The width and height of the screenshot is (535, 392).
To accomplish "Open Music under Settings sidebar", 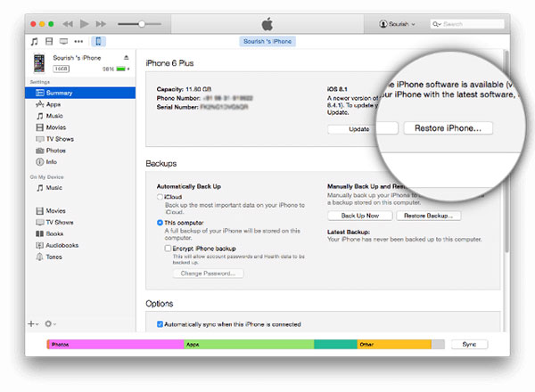I will (x=80, y=116).
